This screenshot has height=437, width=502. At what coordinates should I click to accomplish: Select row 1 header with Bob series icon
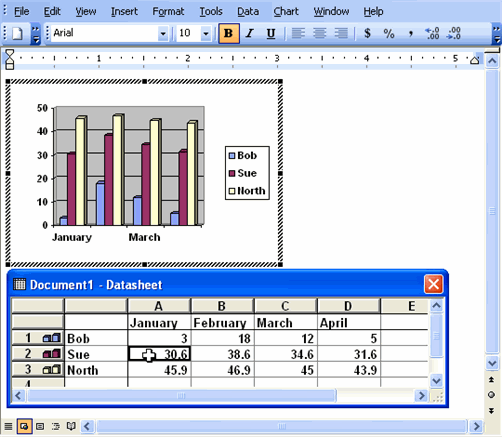(37, 338)
